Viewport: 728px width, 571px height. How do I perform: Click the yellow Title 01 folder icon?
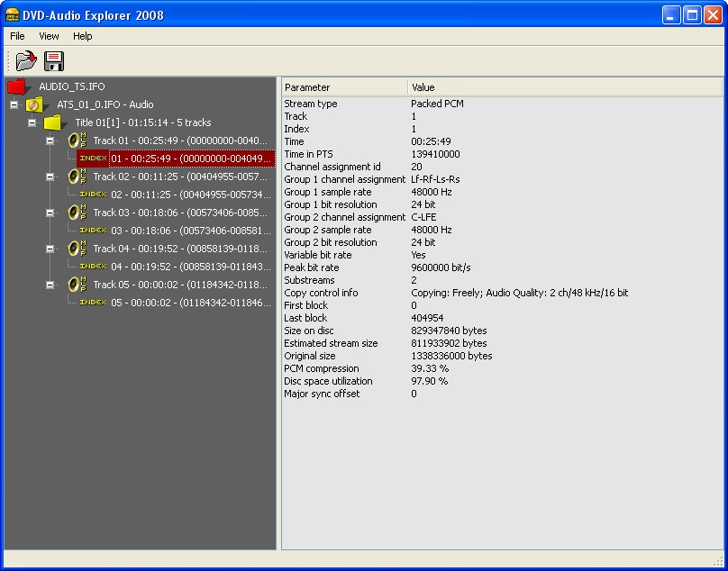54,122
